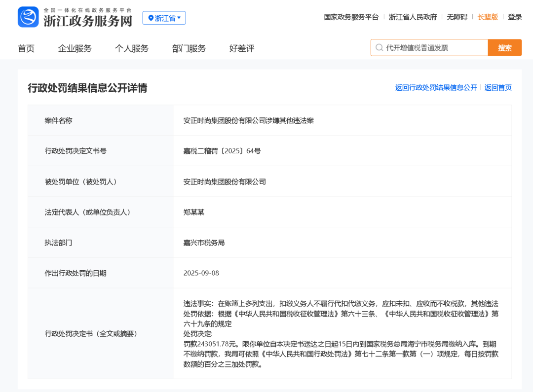
Task: Expand the 浙江省 region dropdown arrow
Action: 179,18
